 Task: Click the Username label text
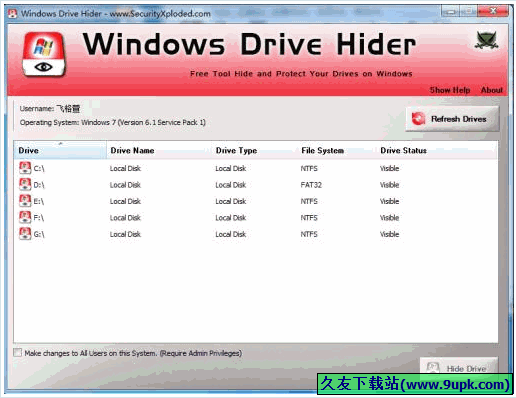(x=37, y=109)
